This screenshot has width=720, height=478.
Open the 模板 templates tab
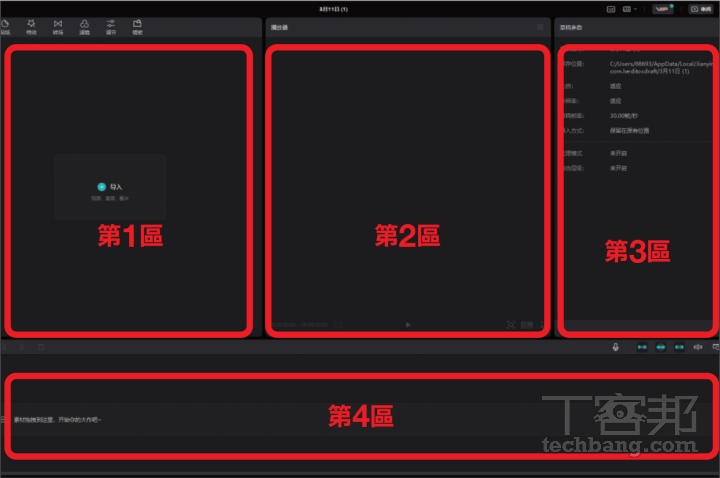pyautogui.click(x=137, y=27)
